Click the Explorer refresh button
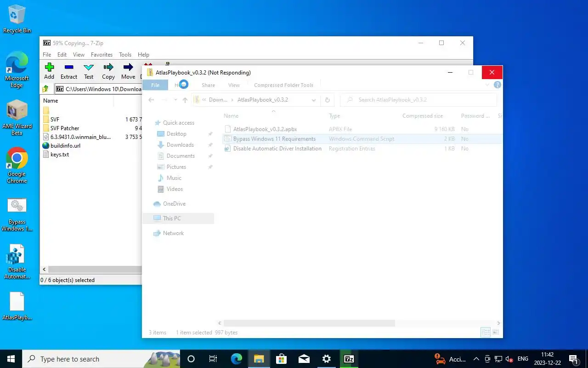The height and width of the screenshot is (368, 588). pyautogui.click(x=327, y=100)
